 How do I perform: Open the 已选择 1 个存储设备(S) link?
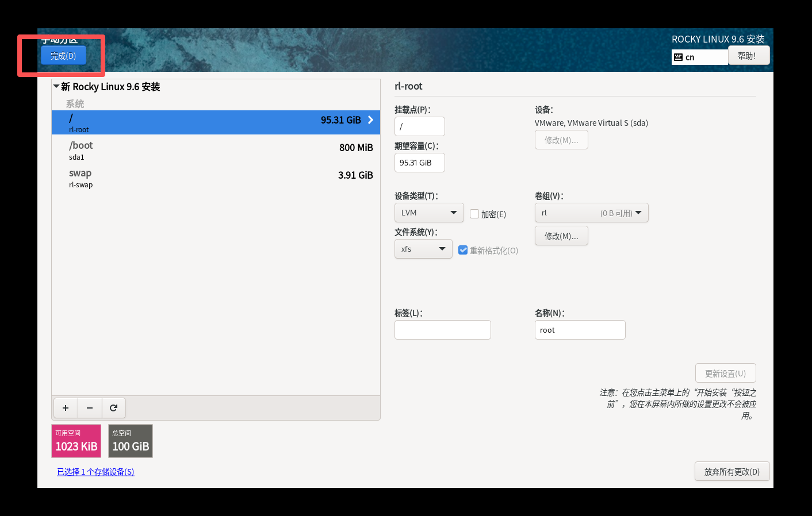[x=95, y=472]
